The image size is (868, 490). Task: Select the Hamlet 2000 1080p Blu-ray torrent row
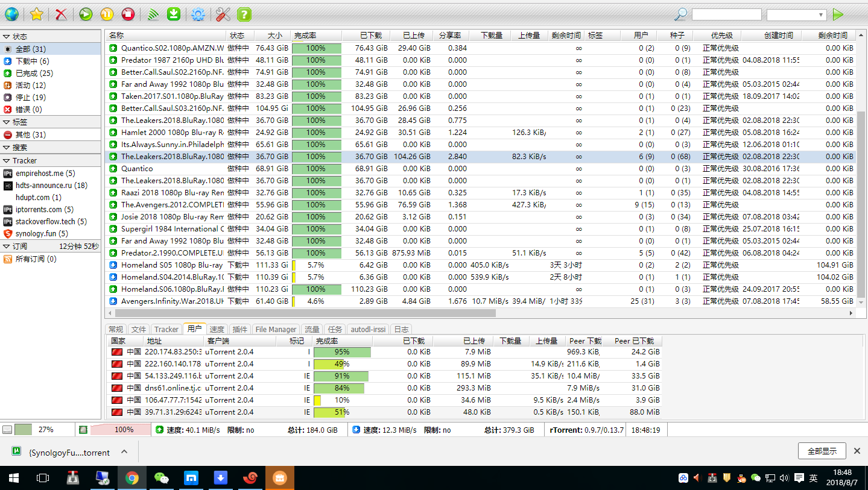click(480, 132)
